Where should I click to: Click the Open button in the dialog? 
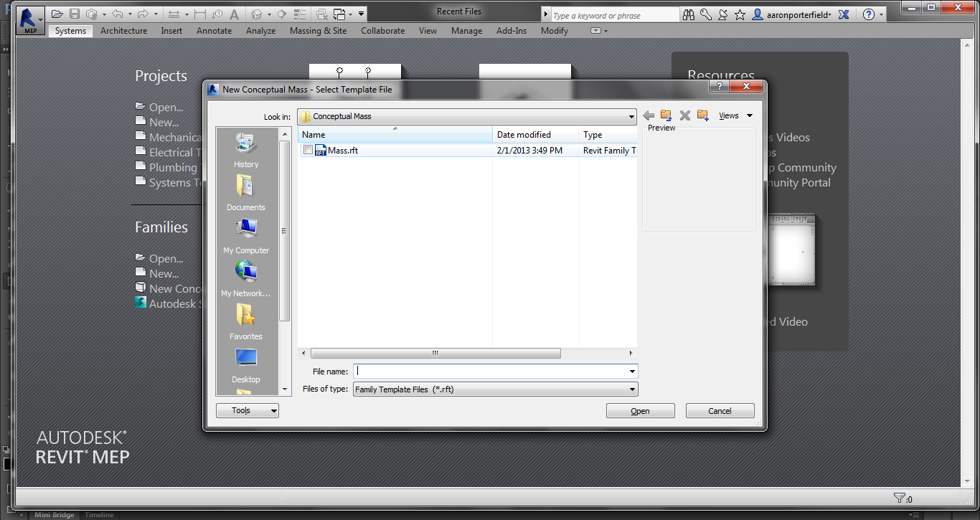pyautogui.click(x=641, y=411)
